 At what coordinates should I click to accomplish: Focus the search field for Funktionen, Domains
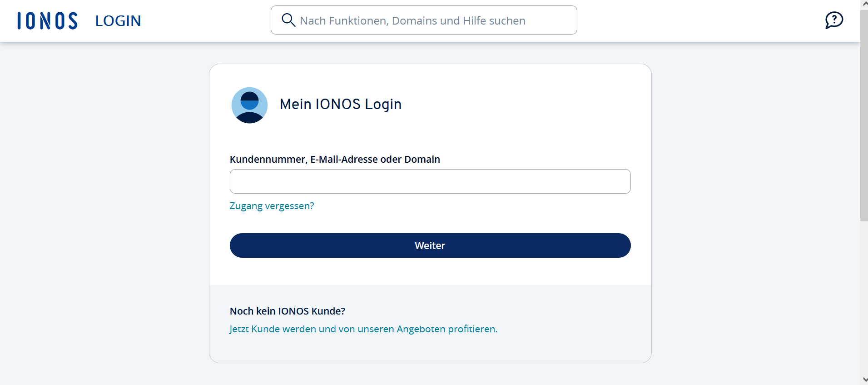(424, 20)
